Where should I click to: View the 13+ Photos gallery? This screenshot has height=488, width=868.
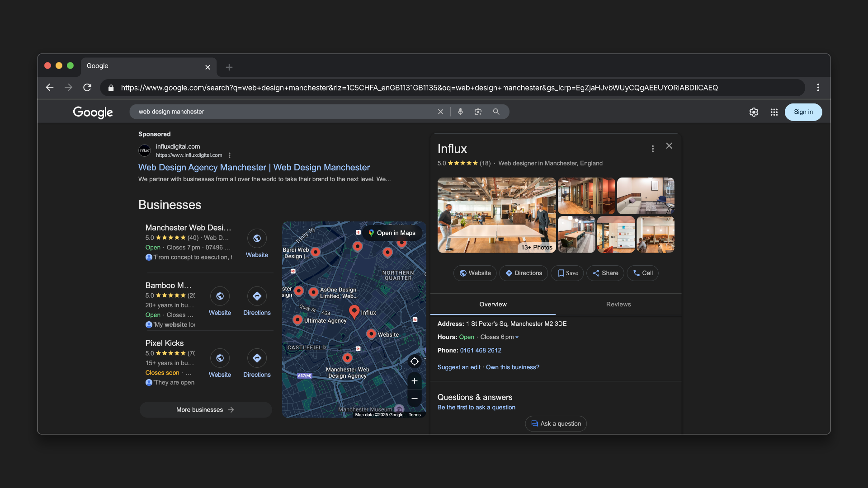537,247
